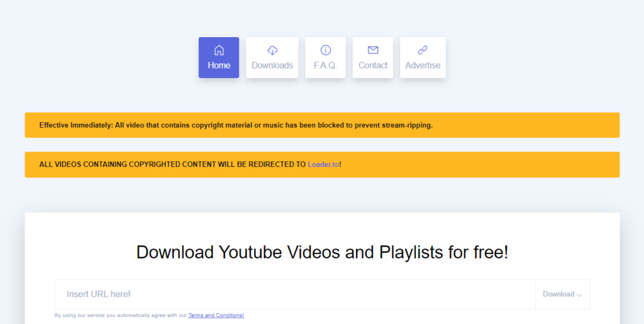
Task: Click the chain link icon
Action: 423,50
